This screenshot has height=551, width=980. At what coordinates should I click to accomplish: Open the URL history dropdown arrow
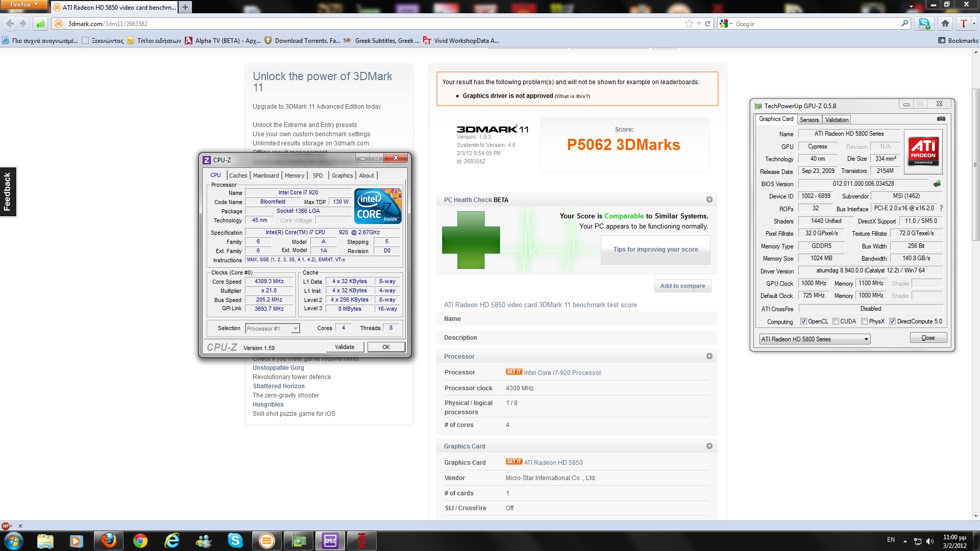click(699, 23)
